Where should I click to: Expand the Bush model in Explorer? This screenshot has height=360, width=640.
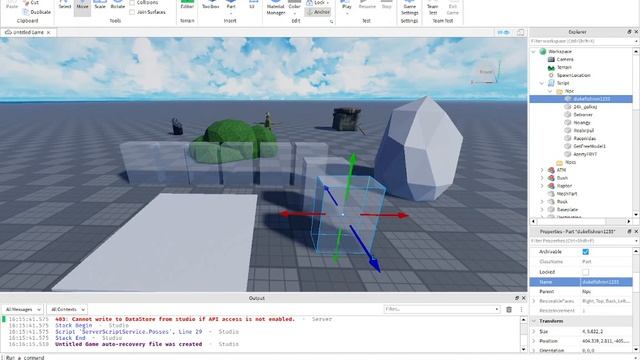click(x=542, y=178)
